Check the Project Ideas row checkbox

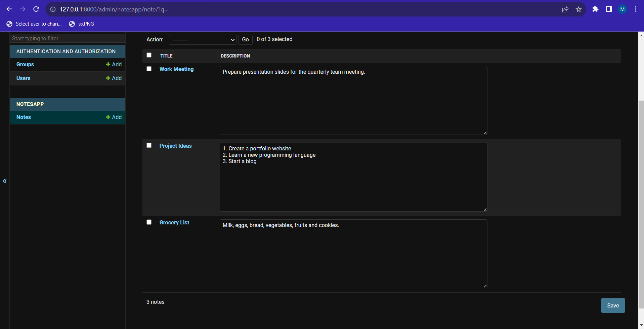click(149, 145)
